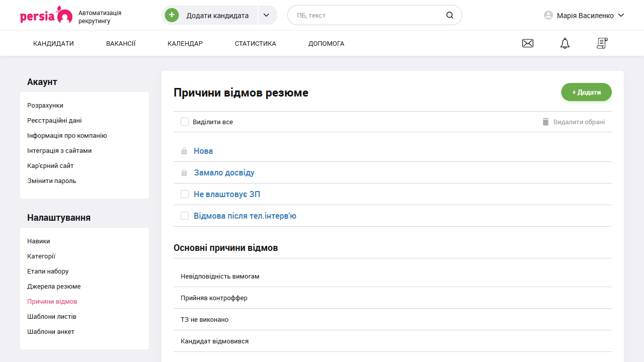Click the lock icon beside Нова
The image size is (644, 362).
click(x=184, y=151)
